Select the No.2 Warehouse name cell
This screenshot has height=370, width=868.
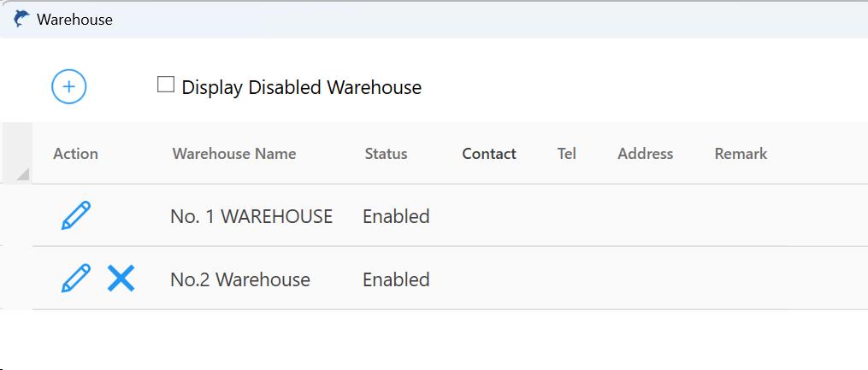pyautogui.click(x=240, y=279)
